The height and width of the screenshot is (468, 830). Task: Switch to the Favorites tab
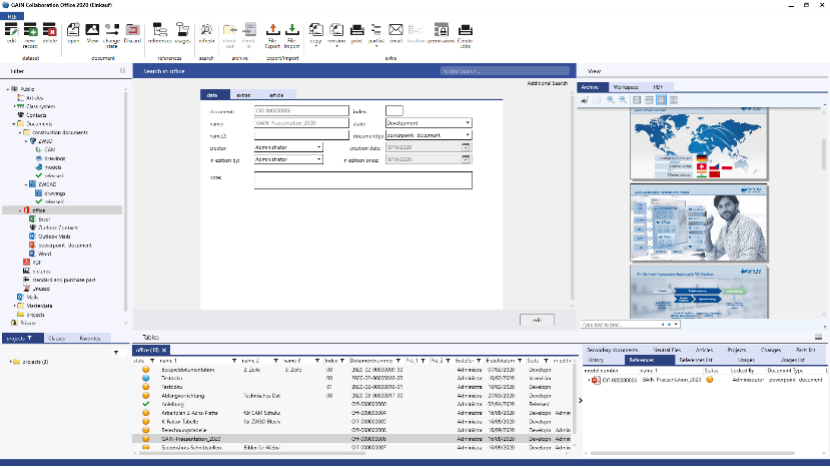coord(90,338)
